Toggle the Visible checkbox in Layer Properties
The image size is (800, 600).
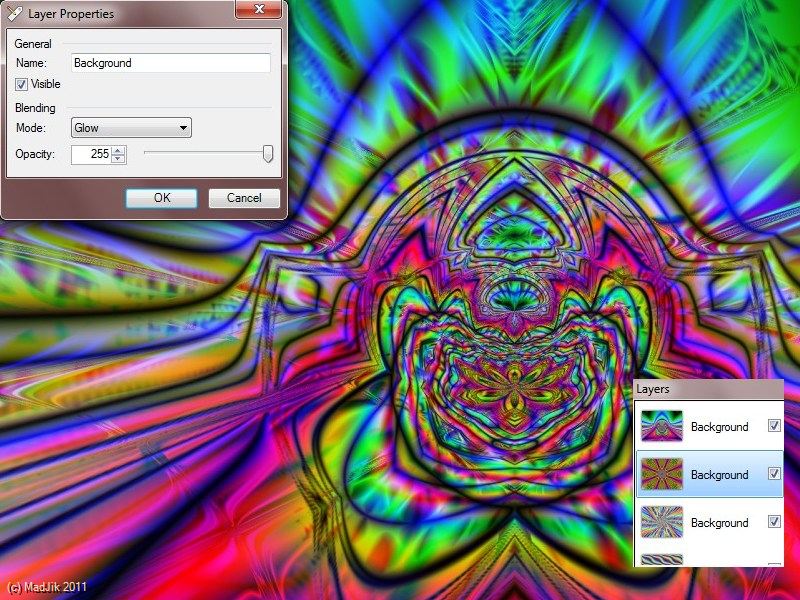[21, 84]
